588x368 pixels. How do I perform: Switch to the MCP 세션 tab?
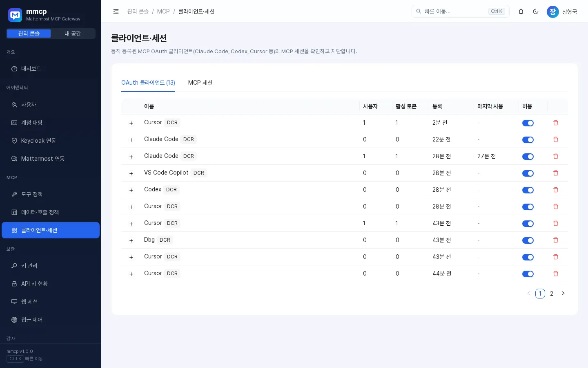click(200, 83)
